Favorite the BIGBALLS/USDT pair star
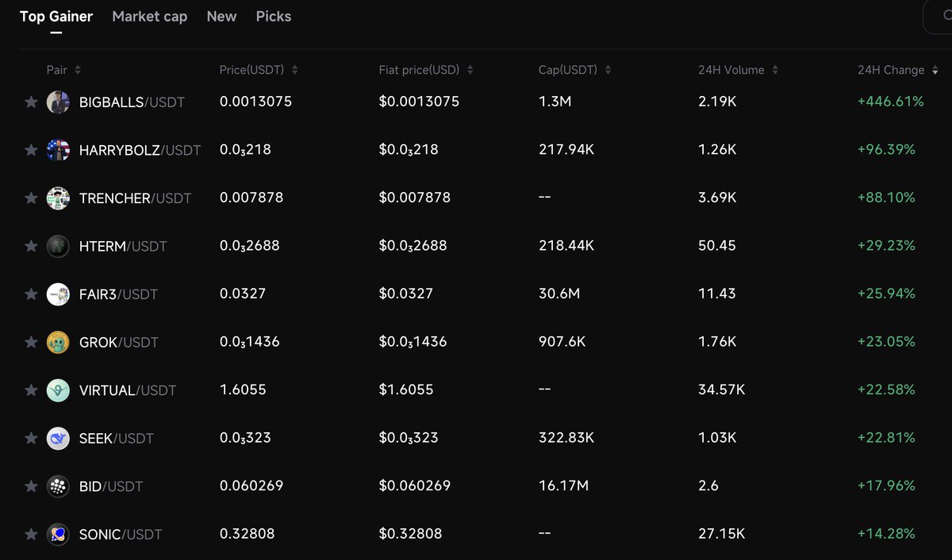952x560 pixels. (x=31, y=102)
